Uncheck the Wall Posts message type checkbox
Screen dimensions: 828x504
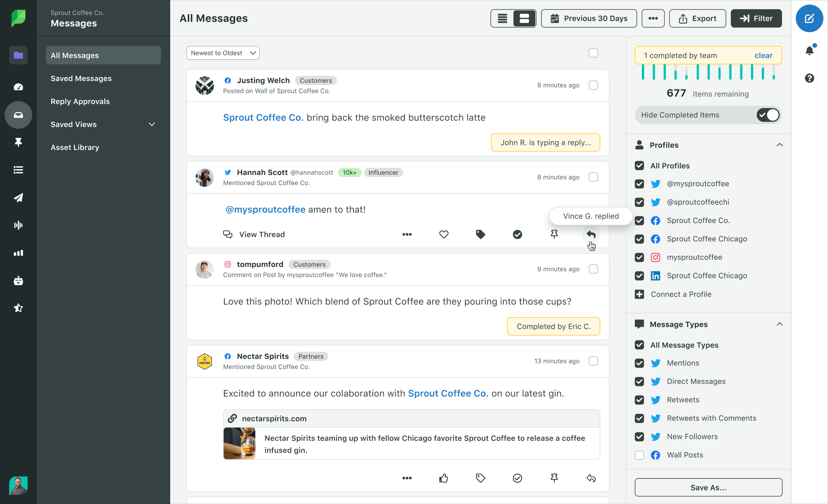[639, 454]
